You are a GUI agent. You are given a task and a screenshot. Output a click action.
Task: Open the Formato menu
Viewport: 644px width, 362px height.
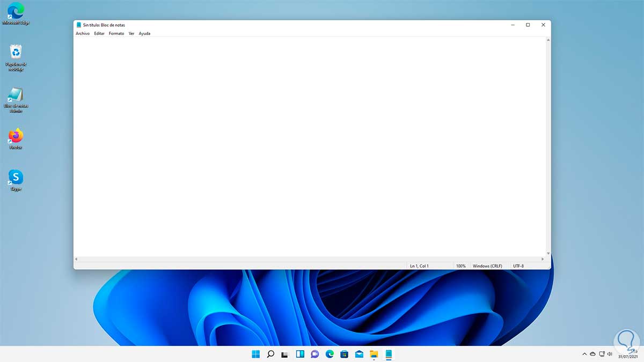116,33
